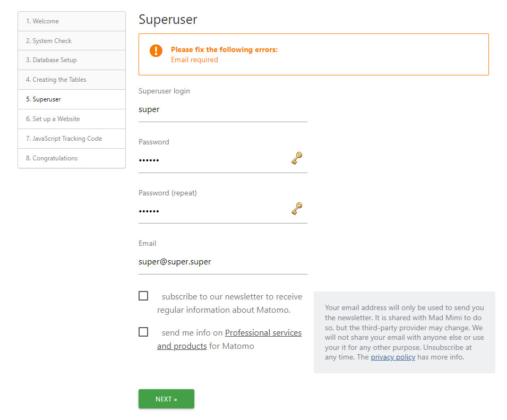Open the 7. JavaScript Tracking Code step

(72, 139)
